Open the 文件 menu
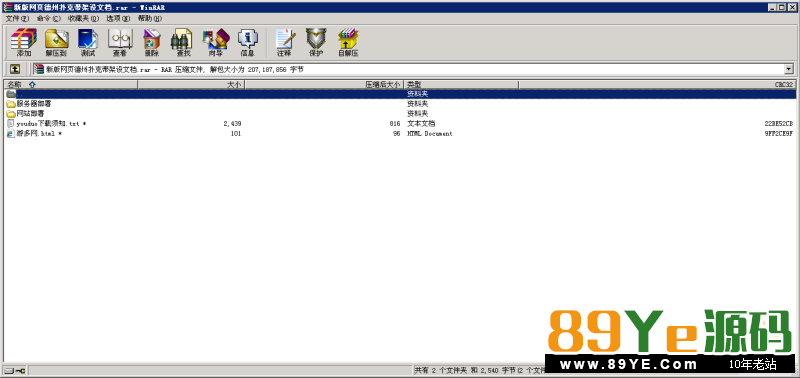 (x=17, y=18)
